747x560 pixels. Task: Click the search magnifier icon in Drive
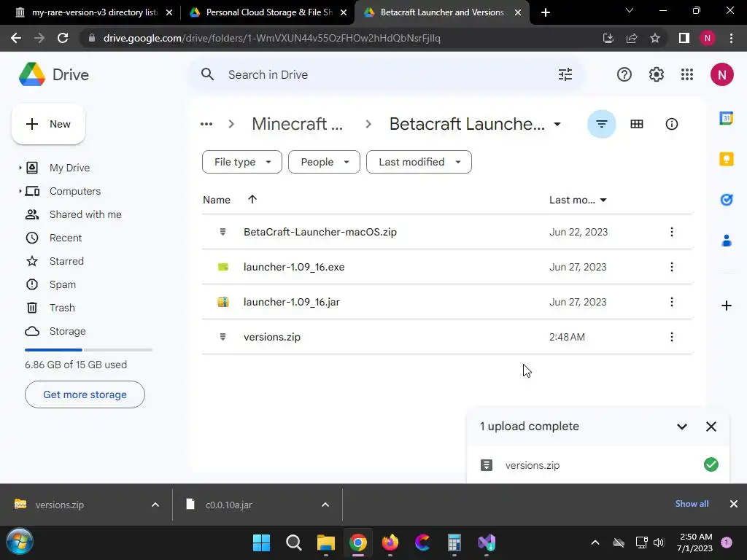pos(207,74)
